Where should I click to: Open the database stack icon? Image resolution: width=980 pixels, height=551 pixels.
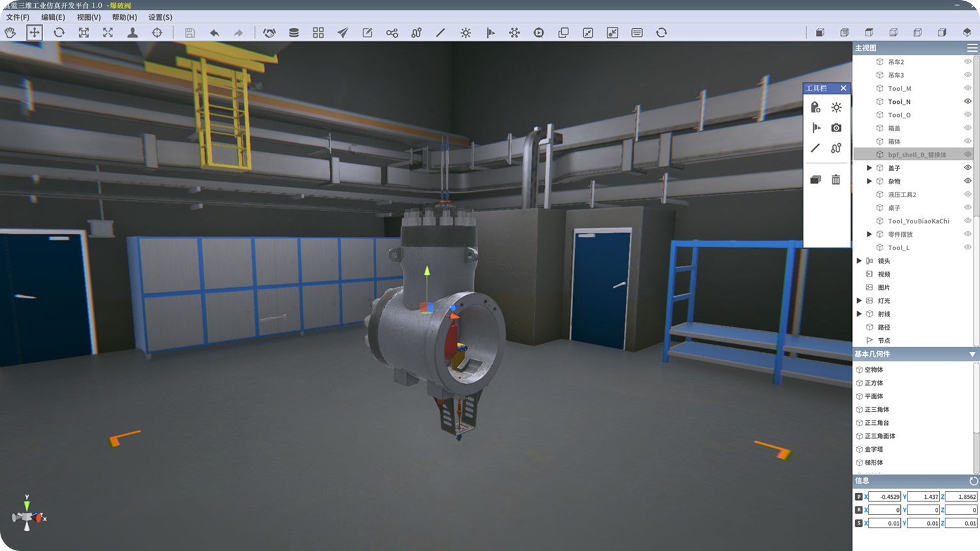(294, 33)
